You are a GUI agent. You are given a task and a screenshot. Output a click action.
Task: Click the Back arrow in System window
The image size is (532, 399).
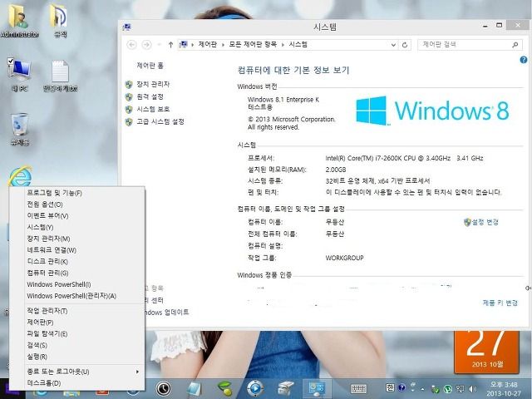point(131,44)
